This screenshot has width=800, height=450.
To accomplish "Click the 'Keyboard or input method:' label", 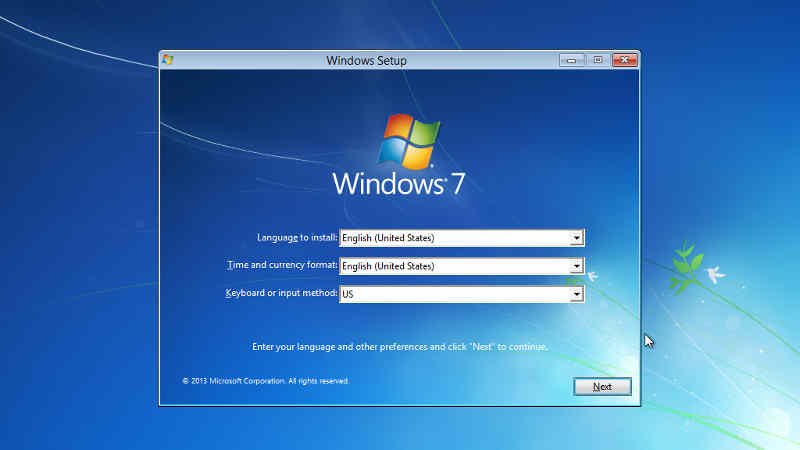I will tap(281, 293).
